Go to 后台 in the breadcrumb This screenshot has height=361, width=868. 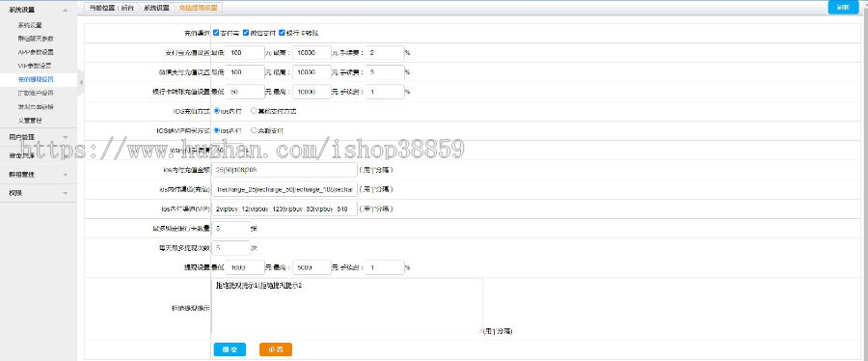126,8
